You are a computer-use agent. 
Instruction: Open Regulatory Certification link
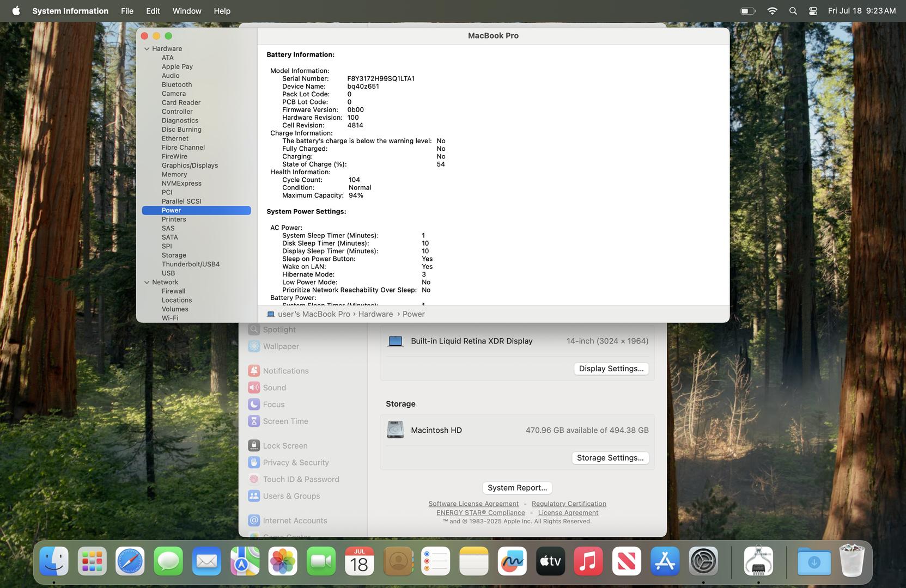(569, 504)
